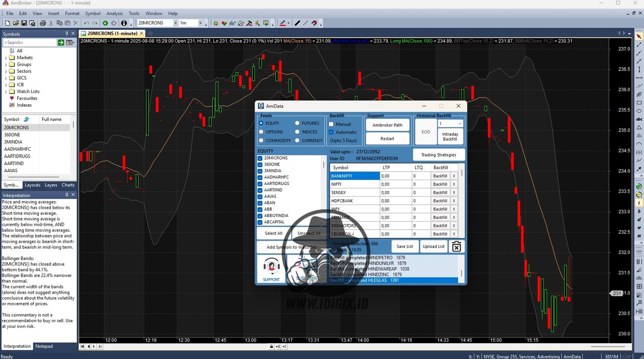Select the EQUITY feed radio button
The width and height of the screenshot is (644, 359).
click(261, 123)
